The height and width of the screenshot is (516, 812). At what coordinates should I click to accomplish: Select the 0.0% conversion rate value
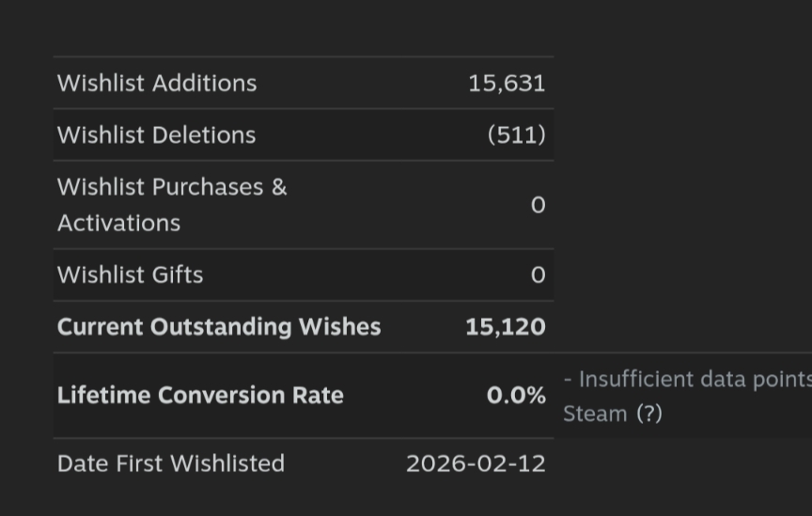point(516,395)
